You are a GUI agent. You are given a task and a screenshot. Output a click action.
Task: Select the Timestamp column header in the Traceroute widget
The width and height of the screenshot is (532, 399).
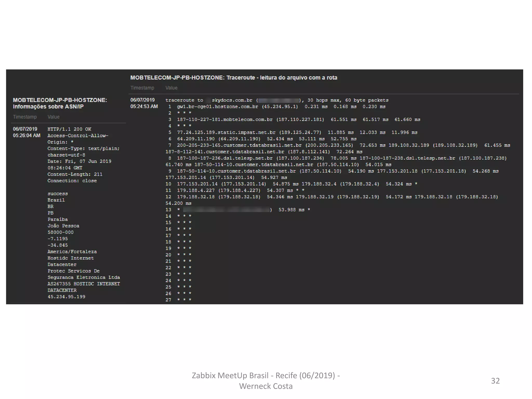point(142,88)
